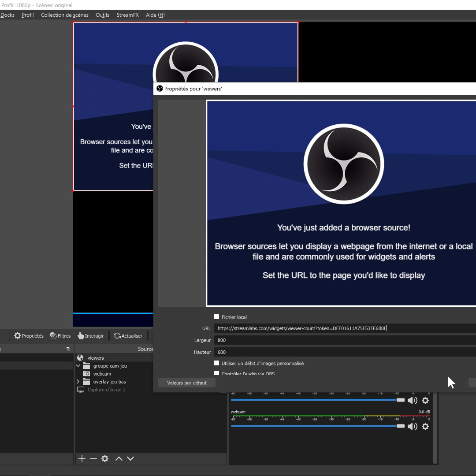Open the Sources dock float icon
476x476 pixels.
(x=68, y=349)
